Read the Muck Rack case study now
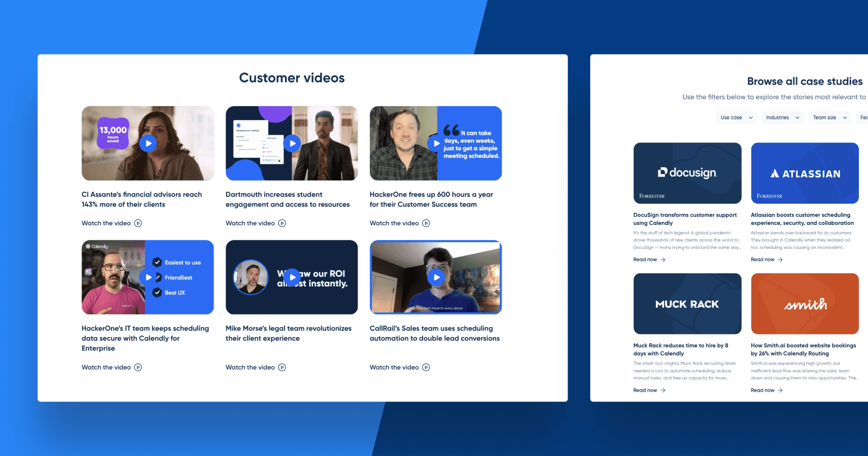 (x=646, y=390)
